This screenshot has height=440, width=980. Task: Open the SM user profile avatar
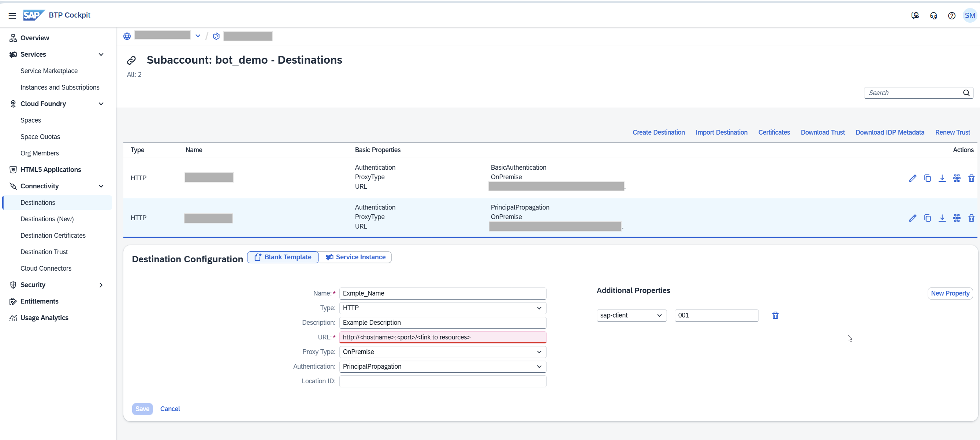point(970,16)
